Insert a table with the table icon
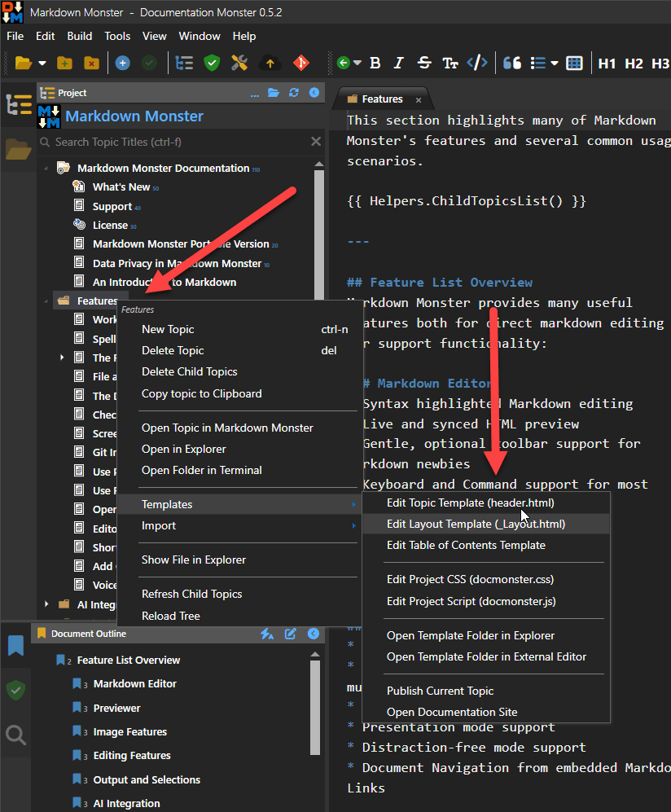This screenshot has width=671, height=812. 574,64
